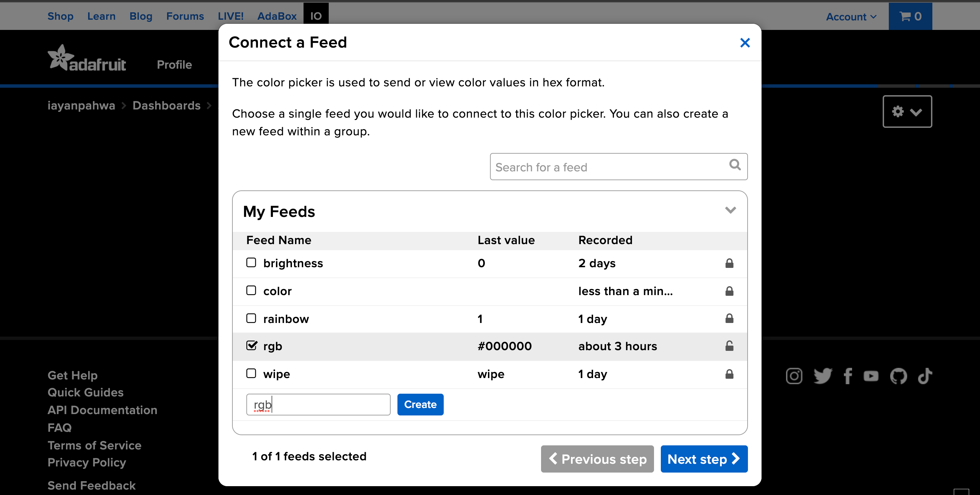The image size is (980, 495).
Task: Collapse the My Feeds section
Action: (731, 210)
